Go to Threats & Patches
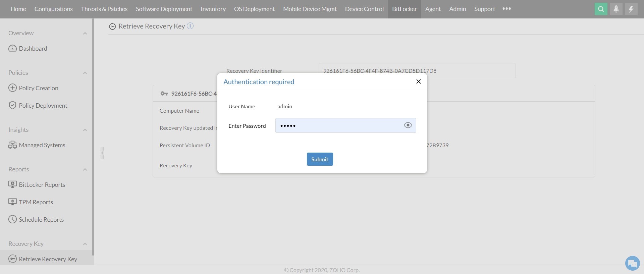This screenshot has width=644, height=274. pos(104,9)
